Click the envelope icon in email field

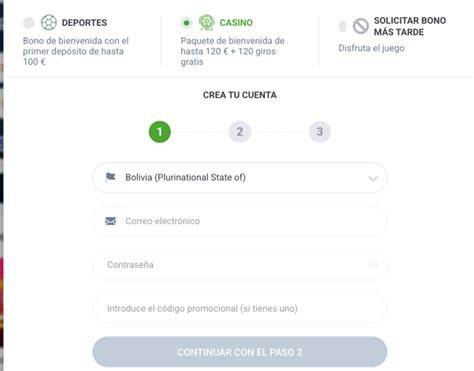[110, 221]
